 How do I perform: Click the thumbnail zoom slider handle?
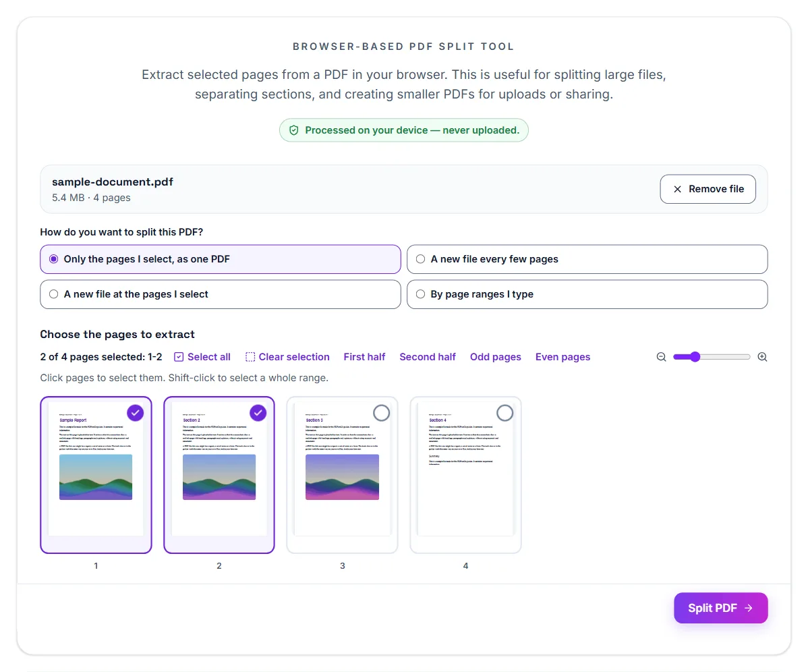pyautogui.click(x=695, y=357)
